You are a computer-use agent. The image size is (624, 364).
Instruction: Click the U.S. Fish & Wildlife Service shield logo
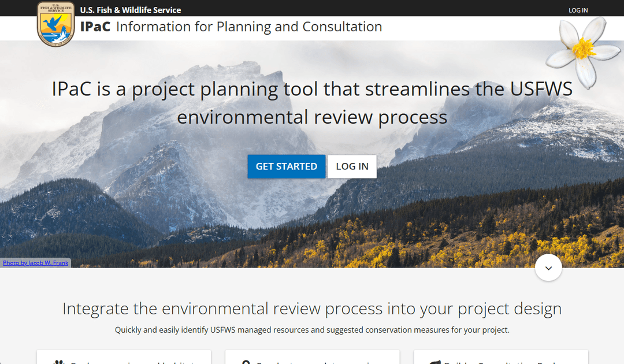(55, 24)
